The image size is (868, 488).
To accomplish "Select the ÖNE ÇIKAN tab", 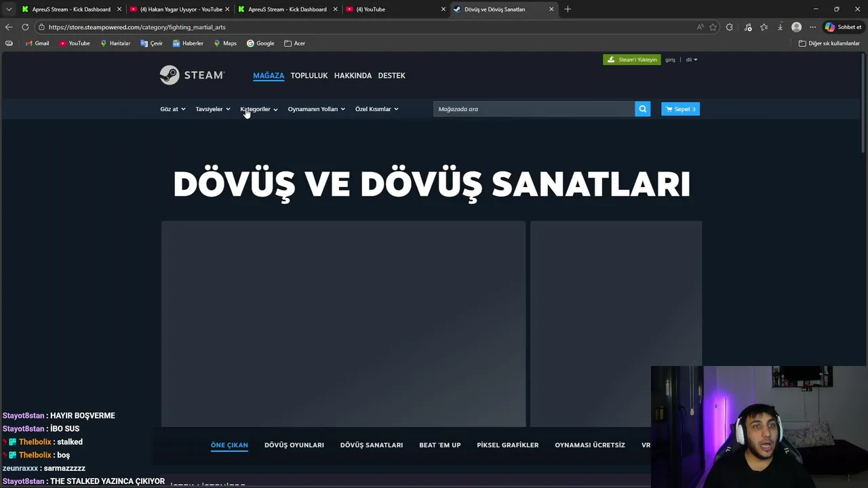I will click(x=229, y=445).
